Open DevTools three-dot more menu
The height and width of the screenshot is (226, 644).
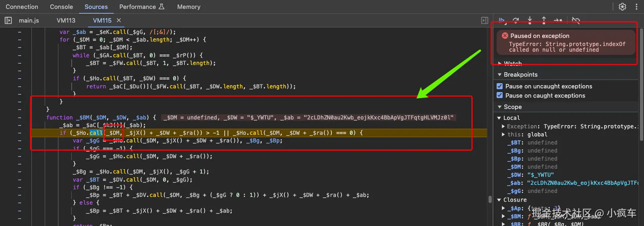(636, 6)
